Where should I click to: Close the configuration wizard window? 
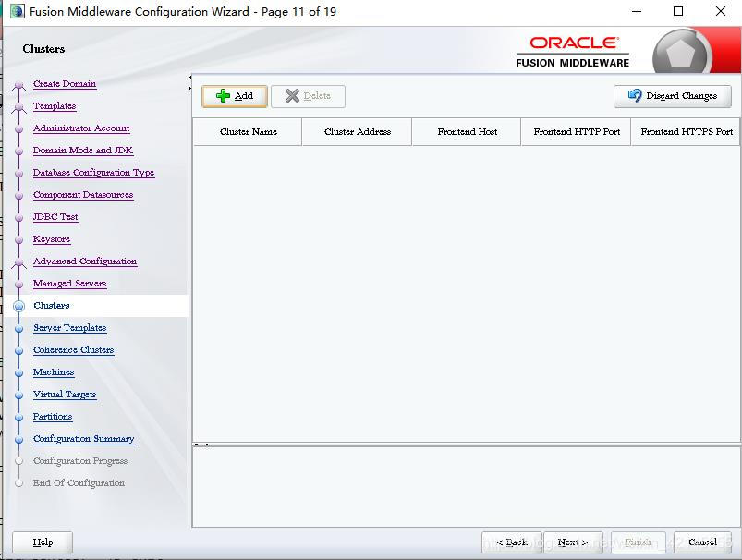pyautogui.click(x=720, y=11)
